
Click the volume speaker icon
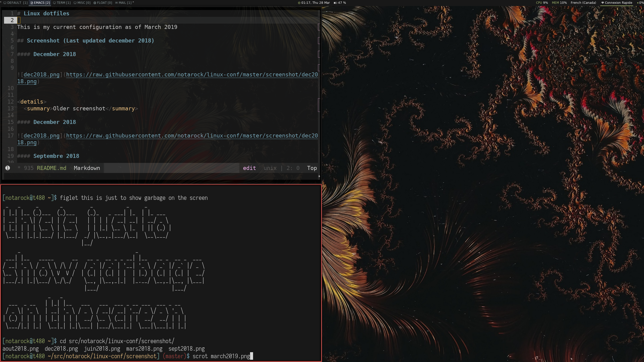(637, 3)
